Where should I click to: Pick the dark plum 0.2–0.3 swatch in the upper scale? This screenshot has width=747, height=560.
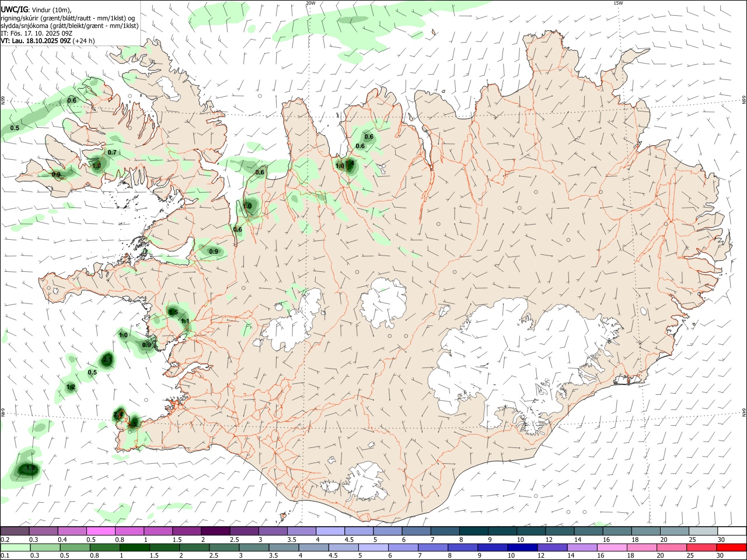pos(16,531)
